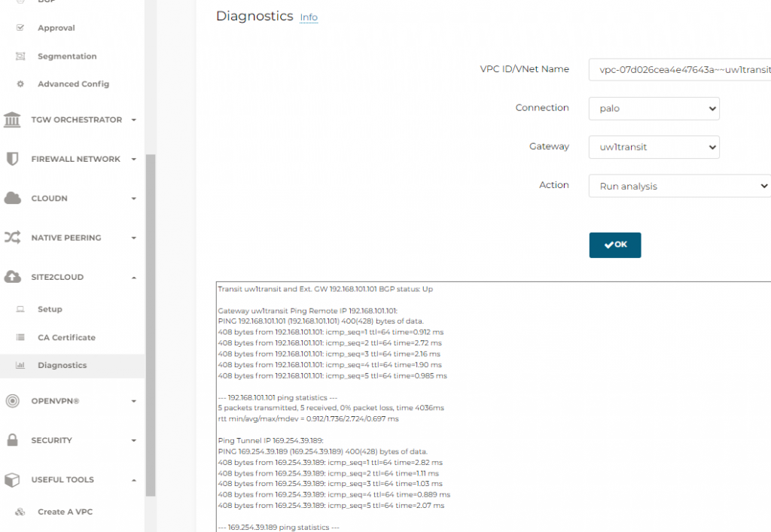Click the 'Ping Tunnel IP 169.254.39.189' line
771x532 pixels.
click(x=270, y=441)
